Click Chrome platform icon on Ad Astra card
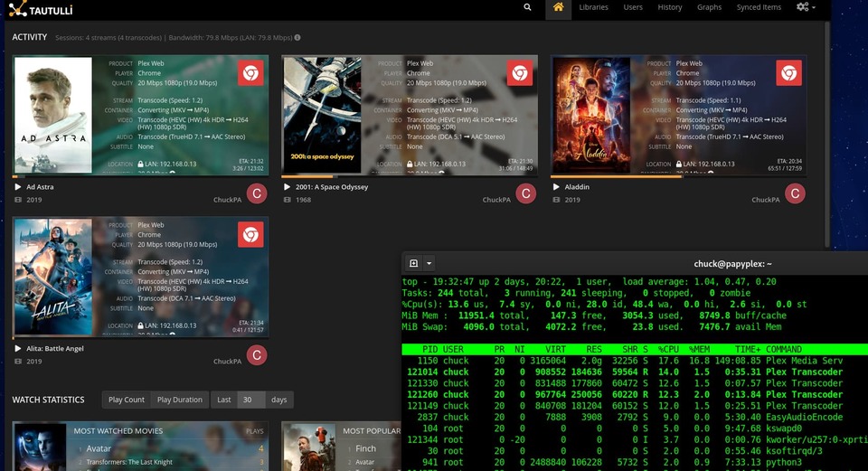Screen dimensions: 868x471 tap(250, 73)
